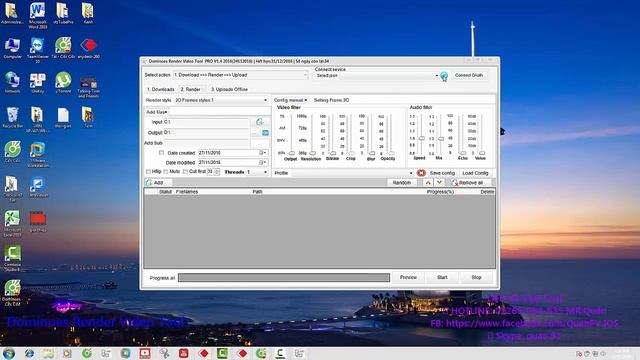Open TeamViewer desktop shortcut
The image size is (640, 360).
pos(38,50)
